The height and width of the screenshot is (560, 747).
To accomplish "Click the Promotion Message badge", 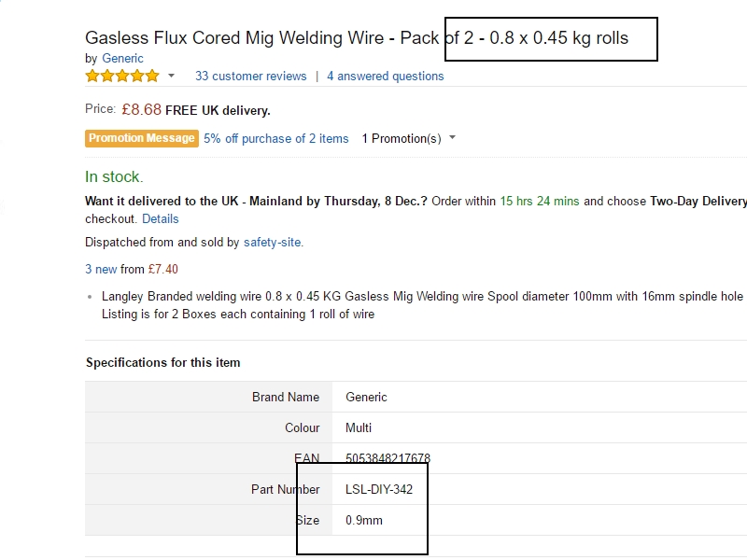I will point(142,138).
